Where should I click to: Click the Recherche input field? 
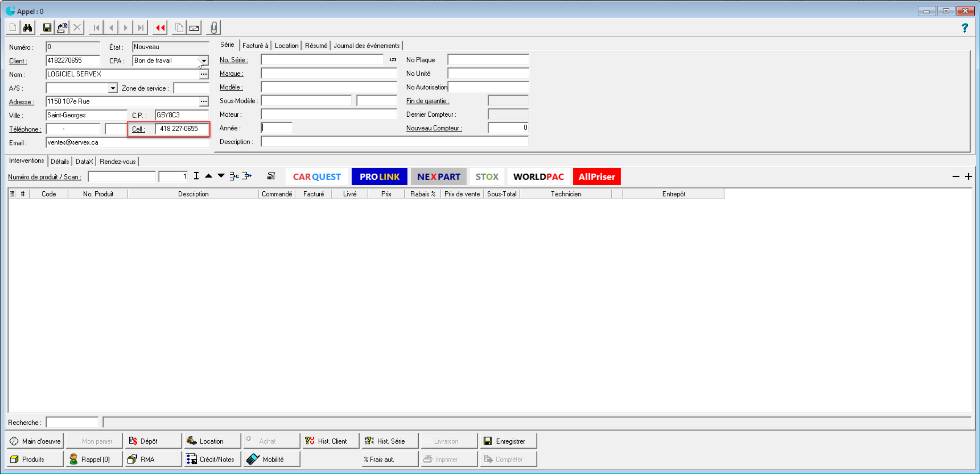(x=72, y=422)
